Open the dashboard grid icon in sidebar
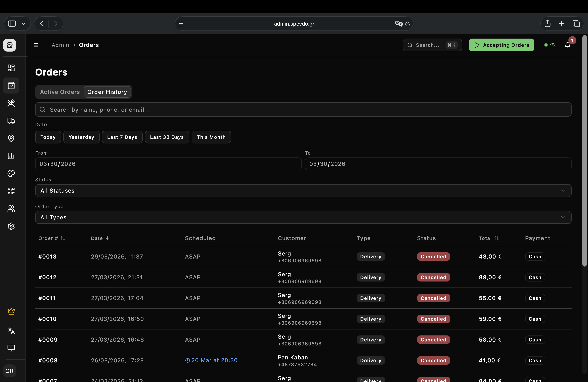 click(11, 68)
